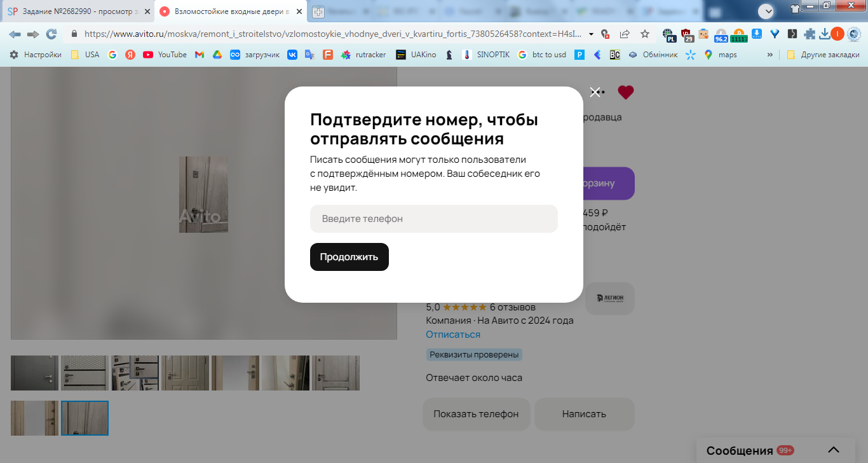
Task: Open the VK bookmark icon
Action: point(292,55)
